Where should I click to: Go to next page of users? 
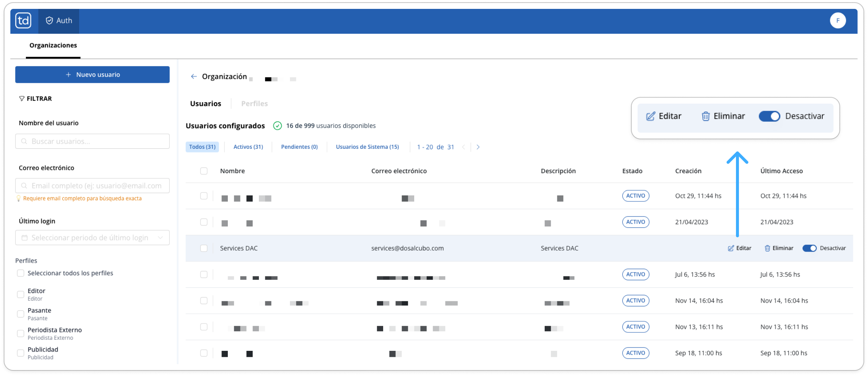478,147
